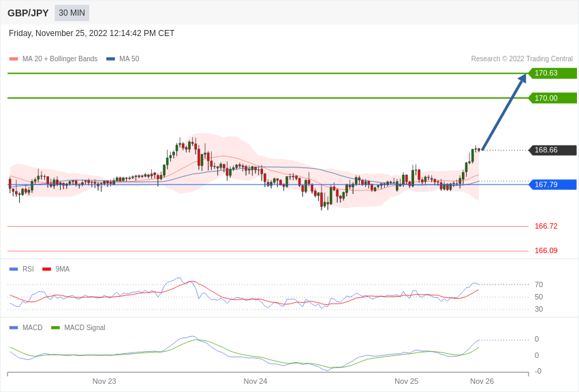Click the MA 50 legend label
This screenshot has width=579, height=392.
129,59
